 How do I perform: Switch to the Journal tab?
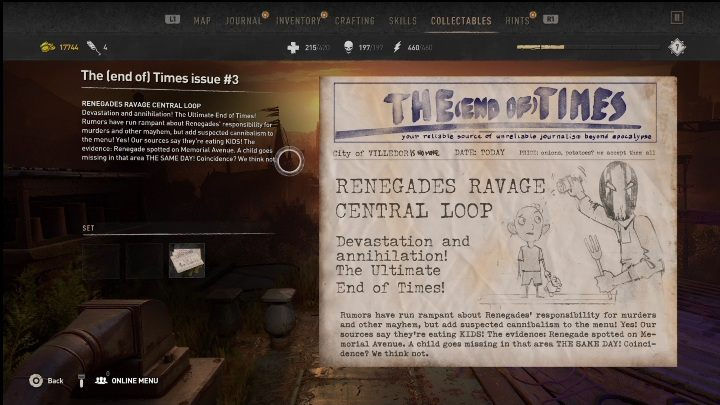click(x=243, y=20)
